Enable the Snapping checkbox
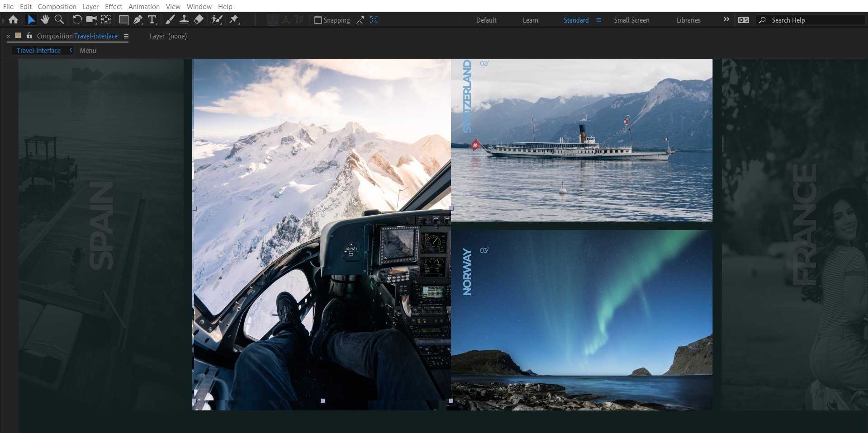Image resolution: width=868 pixels, height=433 pixels. tap(318, 20)
